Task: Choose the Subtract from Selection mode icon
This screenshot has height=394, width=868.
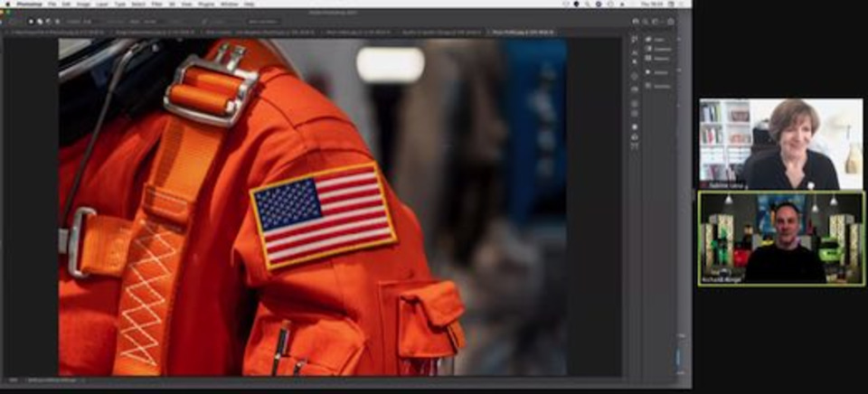Action: pyautogui.click(x=49, y=22)
